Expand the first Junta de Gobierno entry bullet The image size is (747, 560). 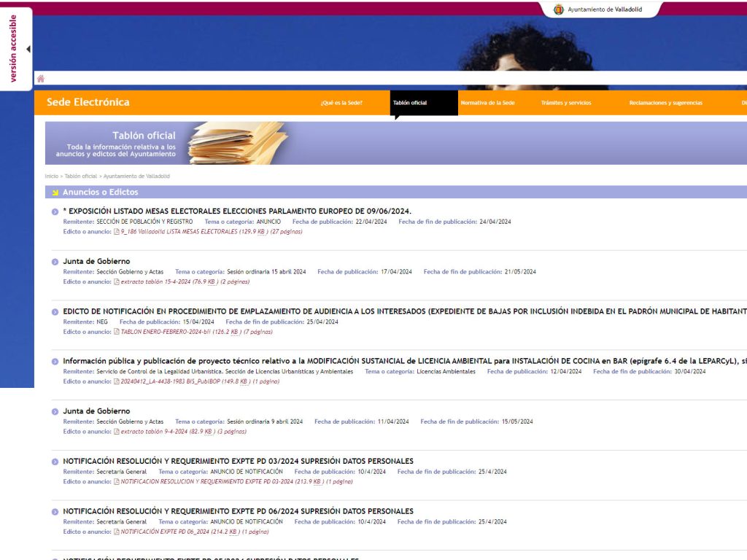[55, 262]
